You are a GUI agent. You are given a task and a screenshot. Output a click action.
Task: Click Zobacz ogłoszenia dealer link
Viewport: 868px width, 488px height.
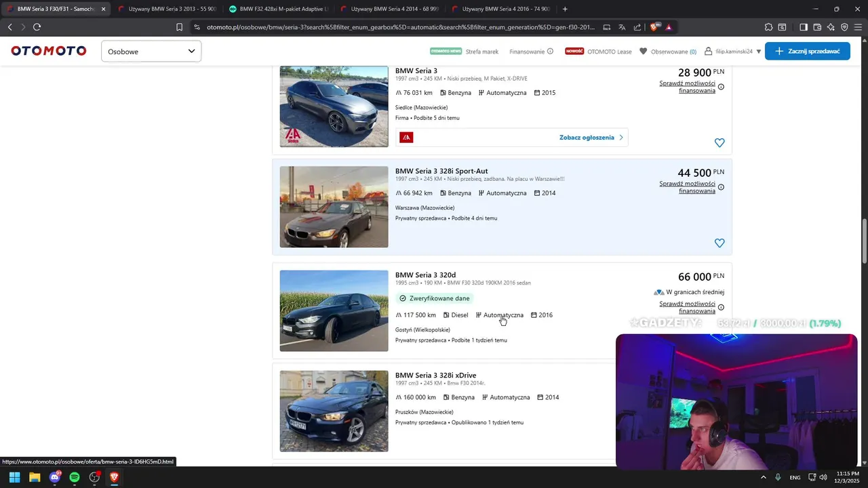(586, 138)
